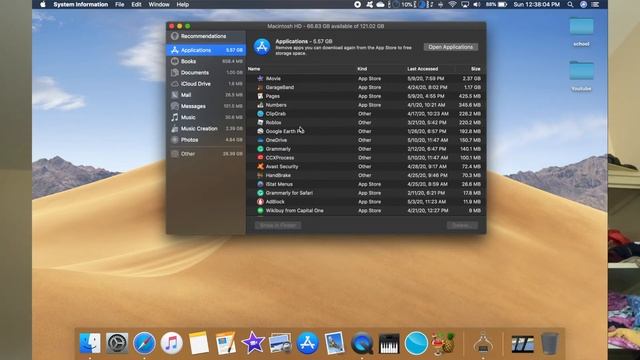640x360 pixels.
Task: Open the Music Creation category
Action: (206, 129)
